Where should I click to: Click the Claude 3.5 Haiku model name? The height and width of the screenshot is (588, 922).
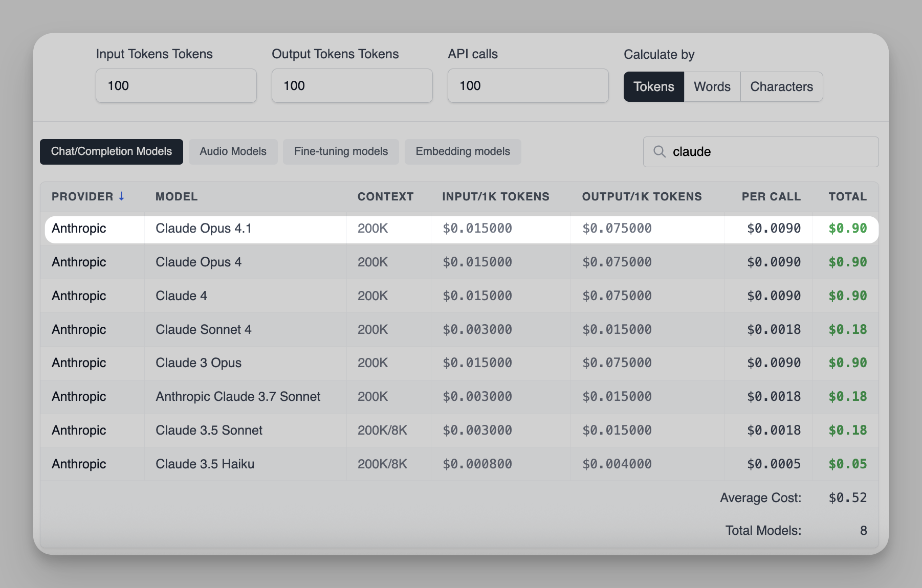click(205, 464)
